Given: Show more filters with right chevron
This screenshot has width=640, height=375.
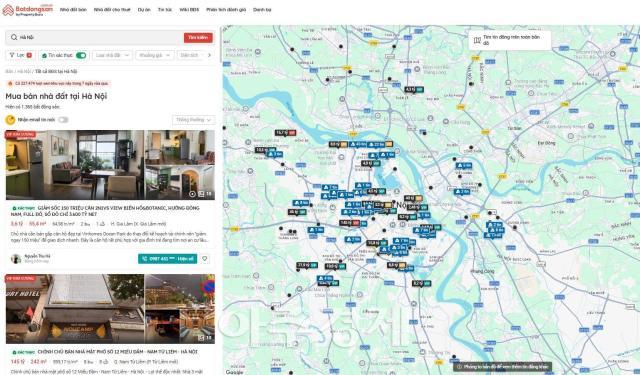Looking at the screenshot, I should click(209, 55).
